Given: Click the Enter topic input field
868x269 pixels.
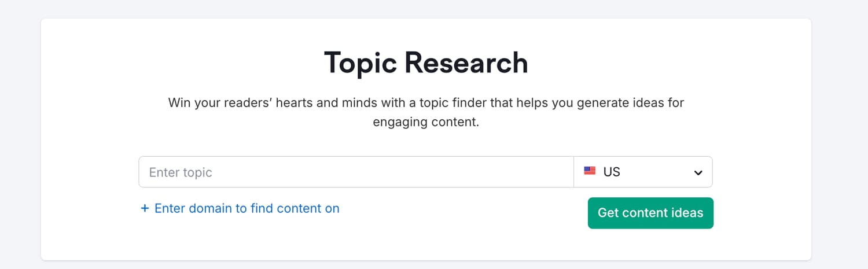Looking at the screenshot, I should pyautogui.click(x=356, y=172).
